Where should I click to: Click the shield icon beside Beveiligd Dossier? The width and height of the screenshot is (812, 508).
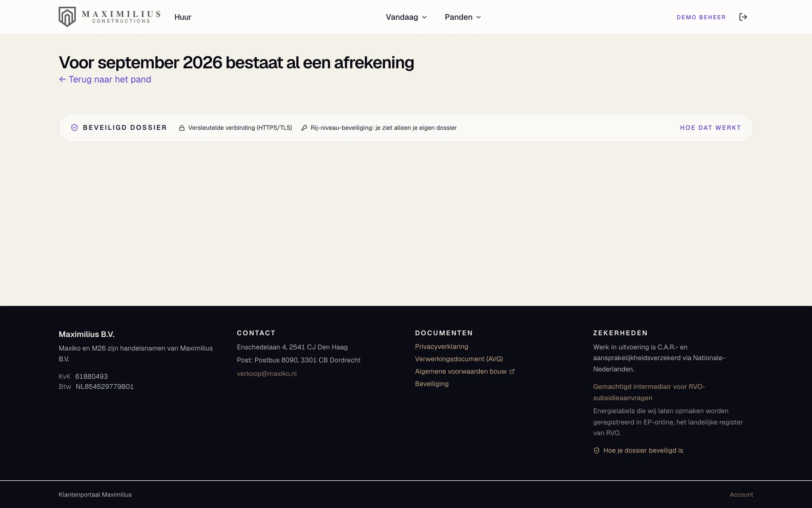pyautogui.click(x=74, y=127)
